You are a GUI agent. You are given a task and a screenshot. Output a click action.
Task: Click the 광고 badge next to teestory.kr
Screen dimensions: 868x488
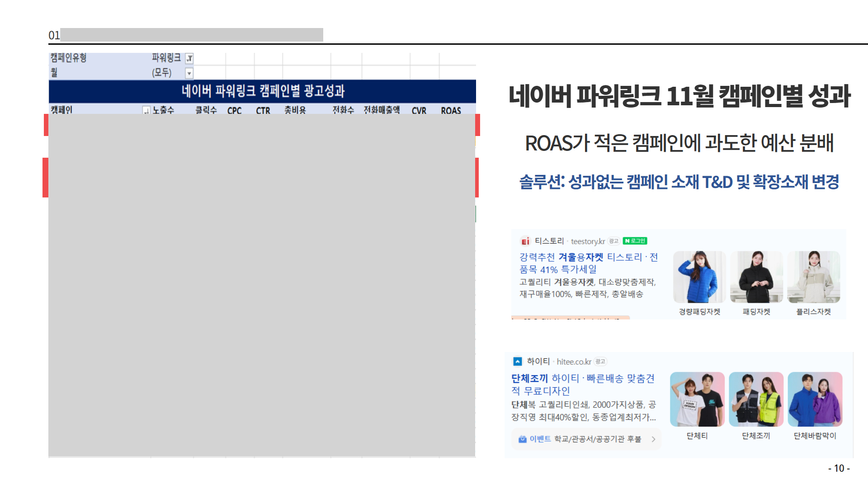pyautogui.click(x=613, y=241)
